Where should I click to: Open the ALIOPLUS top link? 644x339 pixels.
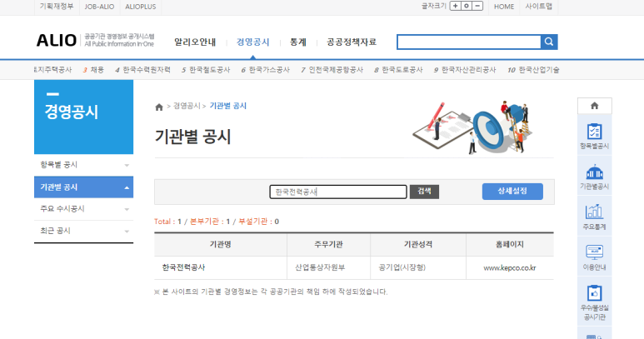[141, 7]
